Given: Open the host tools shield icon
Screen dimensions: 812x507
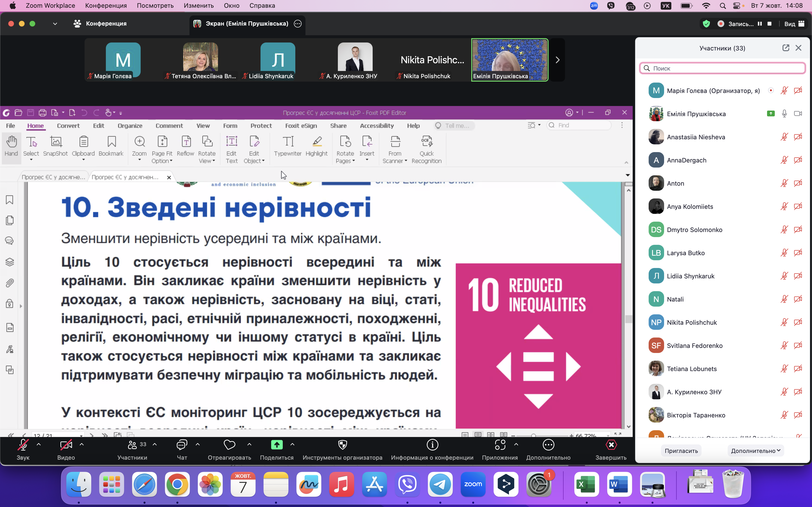Looking at the screenshot, I should point(342,445).
